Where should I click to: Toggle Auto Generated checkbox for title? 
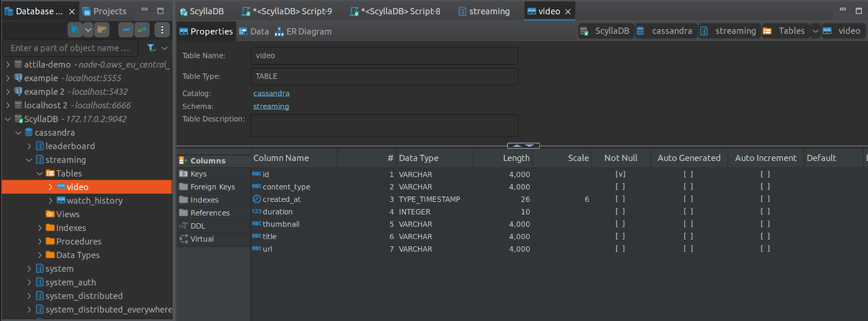point(688,236)
